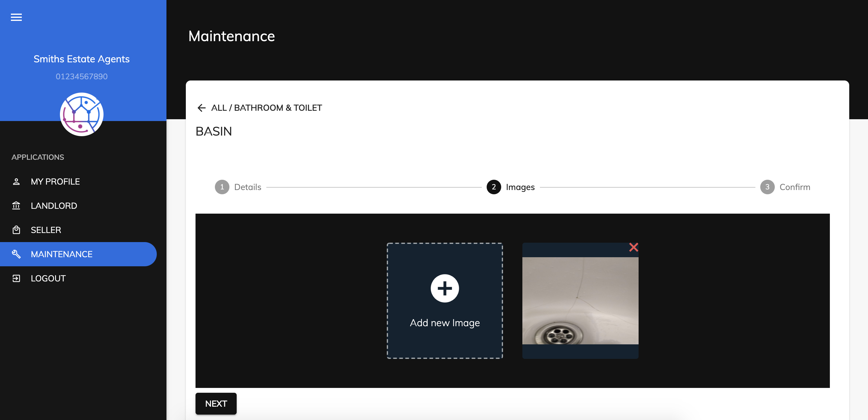Open the cracked basin photo thumbnail
The height and width of the screenshot is (420, 868).
pyautogui.click(x=580, y=300)
